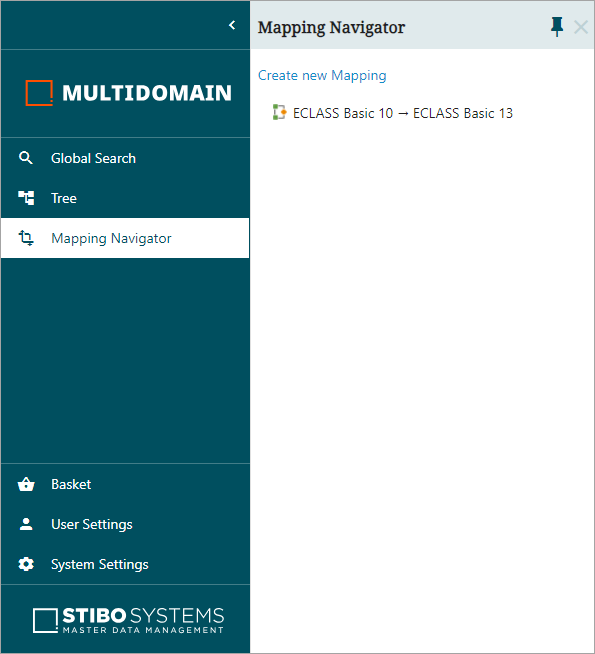
Task: Click the Create new Mapping link
Action: [322, 75]
